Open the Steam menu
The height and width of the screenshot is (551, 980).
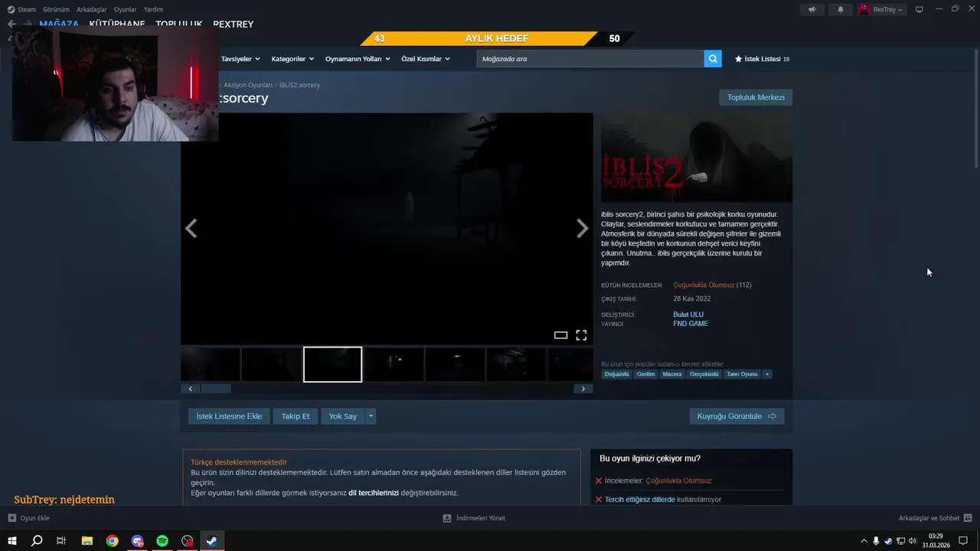tap(27, 10)
